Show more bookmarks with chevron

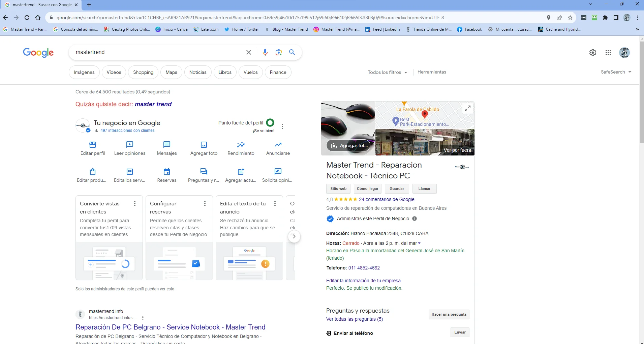(x=638, y=29)
